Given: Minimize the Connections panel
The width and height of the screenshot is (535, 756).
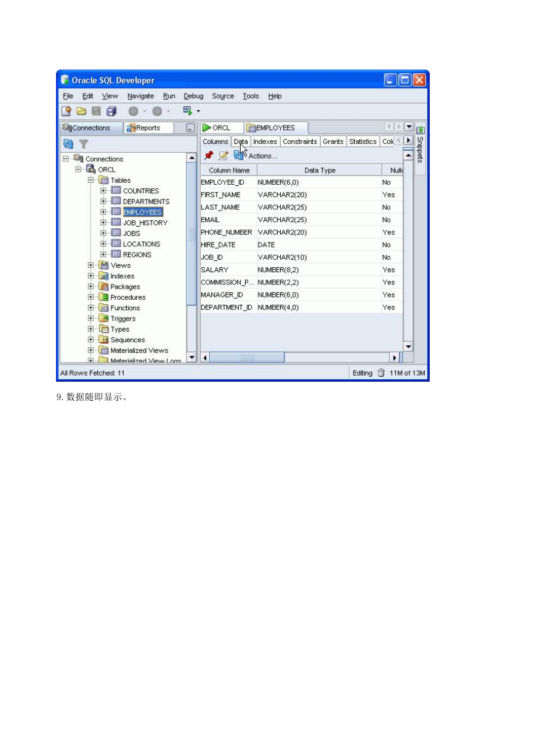Looking at the screenshot, I should (x=190, y=128).
